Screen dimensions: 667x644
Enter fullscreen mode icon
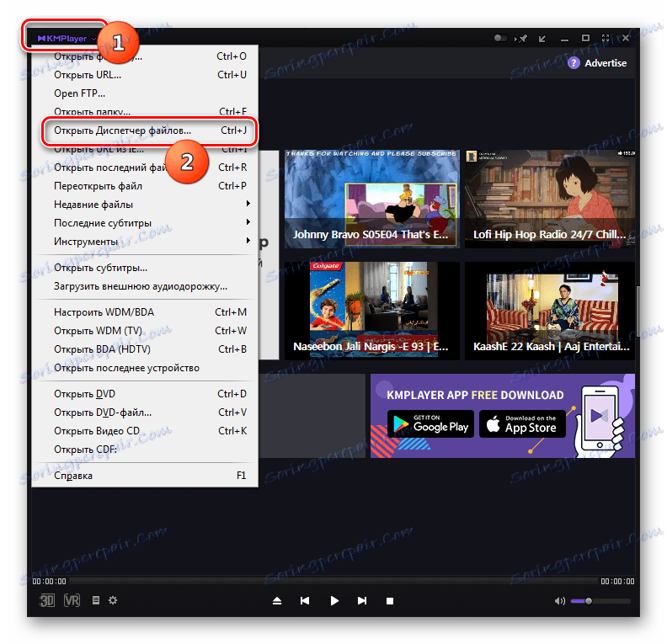[x=606, y=38]
